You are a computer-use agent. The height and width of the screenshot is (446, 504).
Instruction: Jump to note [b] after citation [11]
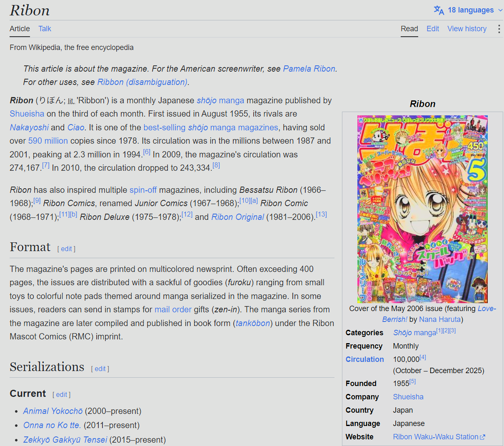[x=73, y=214]
